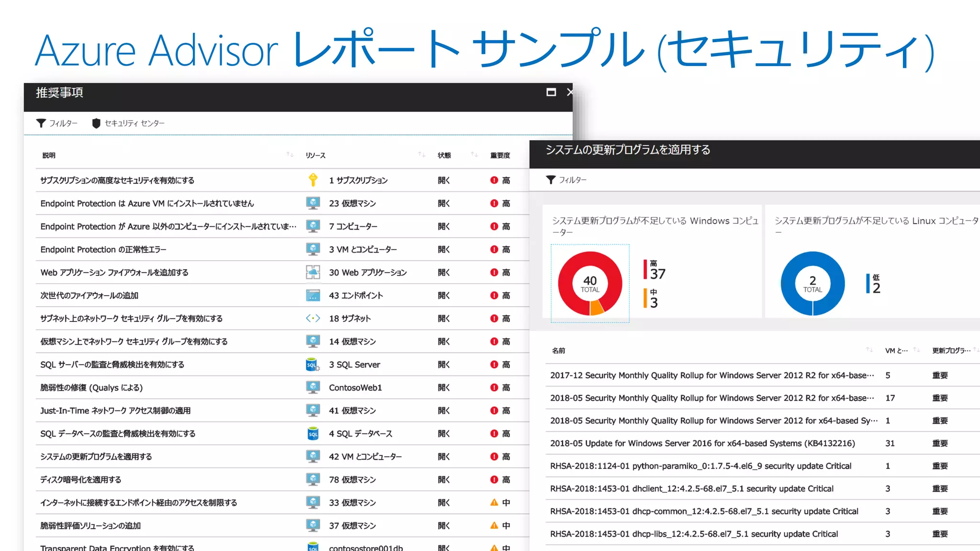Image resolution: width=980 pixels, height=551 pixels.
Task: Click the Windows computers missing updates tile title
Action: pyautogui.click(x=655, y=226)
